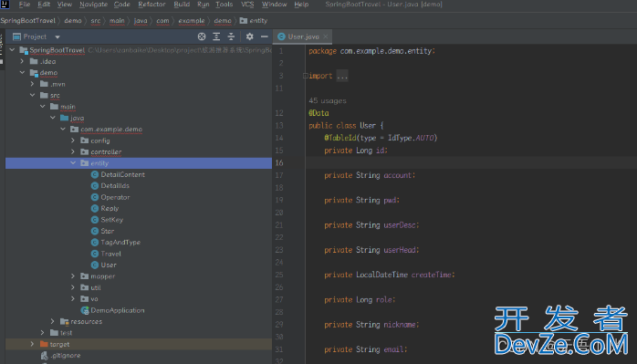Click the java breadcrumb segment
The height and width of the screenshot is (364, 637).
point(141,21)
